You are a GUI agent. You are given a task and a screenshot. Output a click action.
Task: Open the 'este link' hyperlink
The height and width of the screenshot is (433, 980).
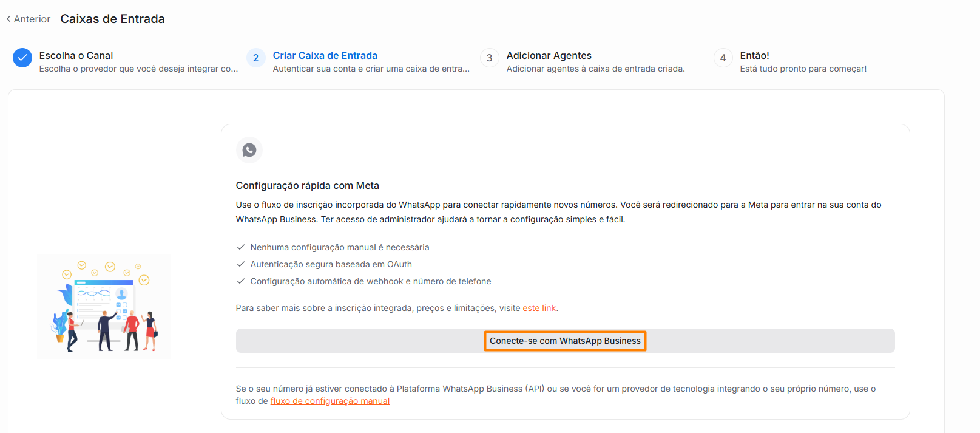[539, 308]
